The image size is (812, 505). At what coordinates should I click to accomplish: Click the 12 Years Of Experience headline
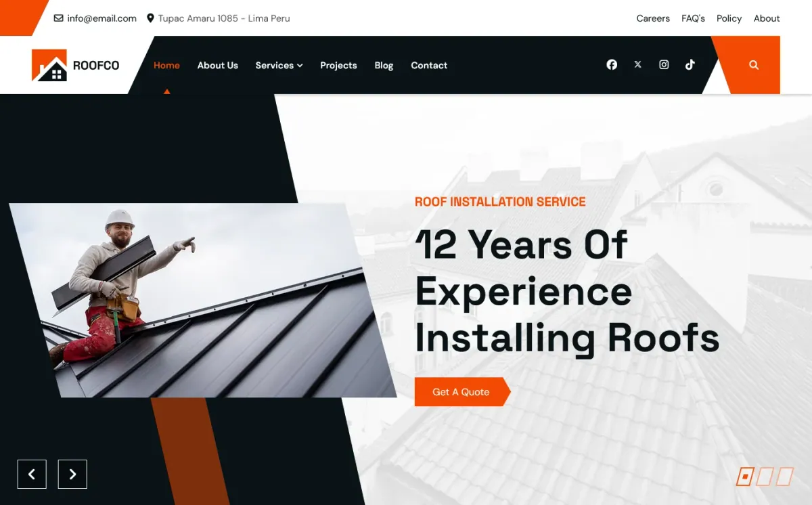(567, 291)
